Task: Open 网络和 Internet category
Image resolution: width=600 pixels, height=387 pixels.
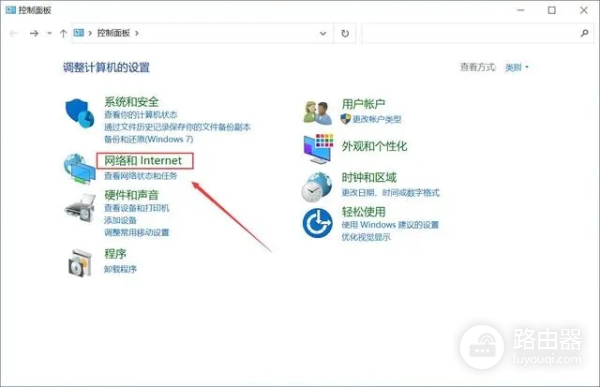Action: [143, 161]
